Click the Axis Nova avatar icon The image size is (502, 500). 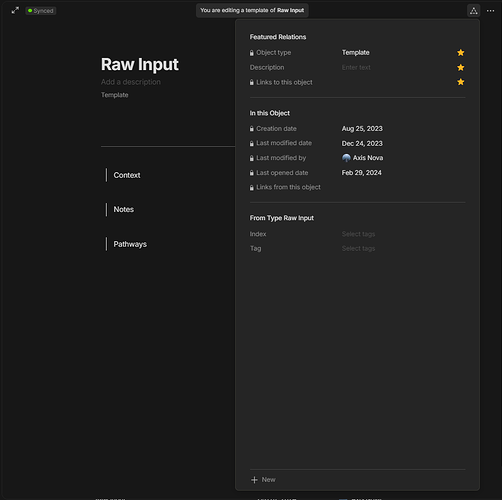(x=346, y=158)
